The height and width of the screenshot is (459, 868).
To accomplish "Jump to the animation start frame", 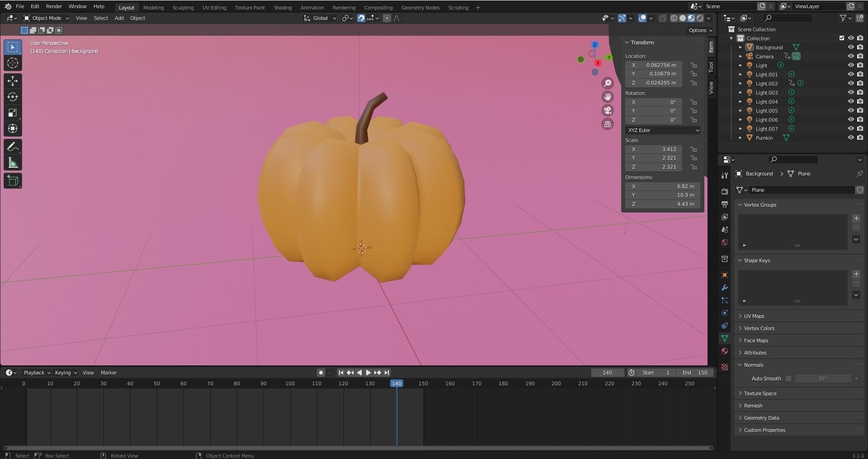I will tap(341, 373).
